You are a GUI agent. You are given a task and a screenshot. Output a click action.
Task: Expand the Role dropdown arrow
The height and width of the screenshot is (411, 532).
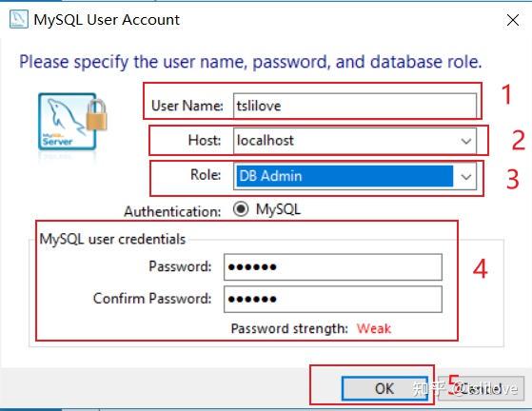[x=465, y=176]
